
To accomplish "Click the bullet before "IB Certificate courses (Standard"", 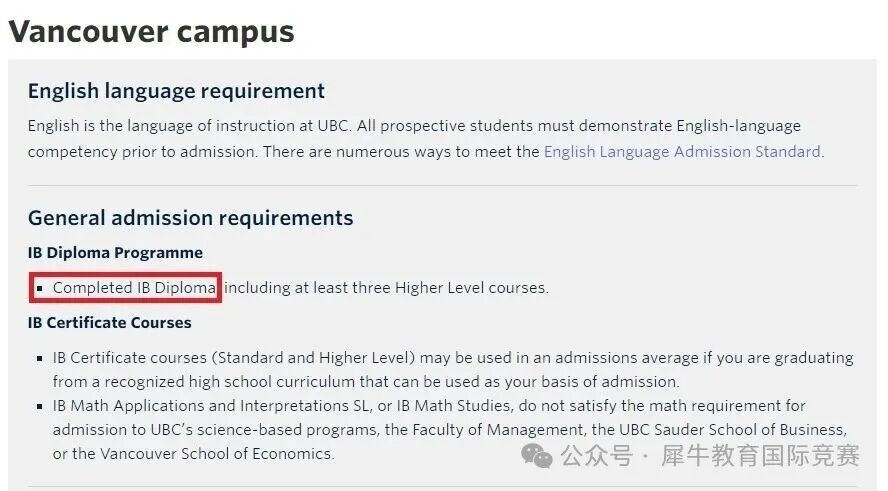I will [x=39, y=358].
